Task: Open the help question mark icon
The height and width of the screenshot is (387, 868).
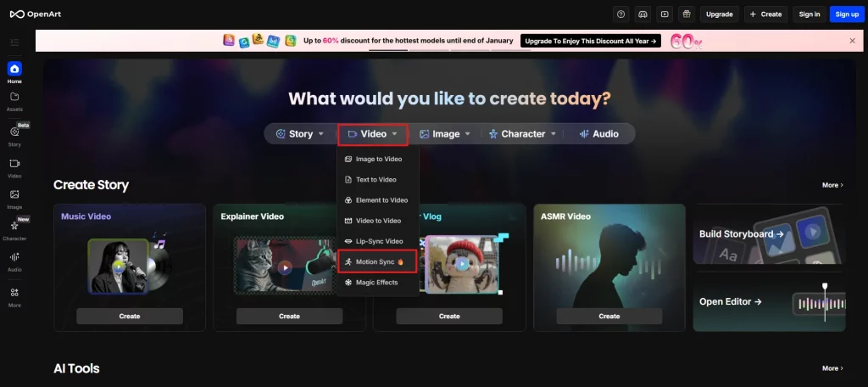Action: [621, 14]
